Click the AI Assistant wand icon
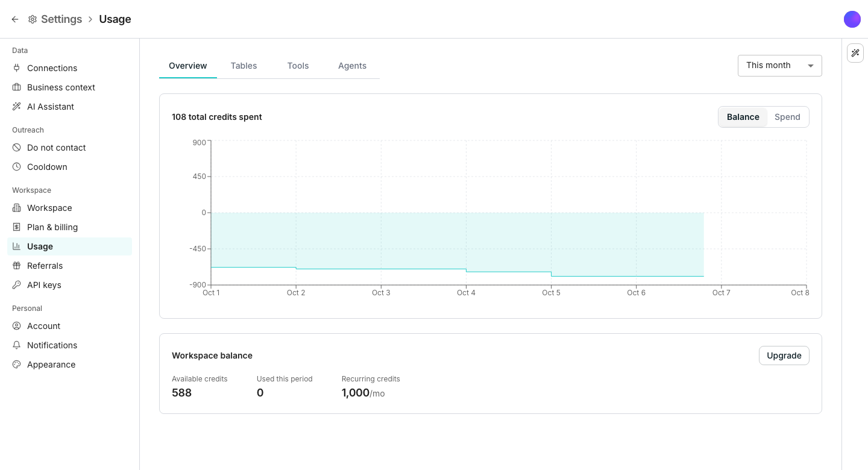This screenshot has width=868, height=470. tap(16, 107)
